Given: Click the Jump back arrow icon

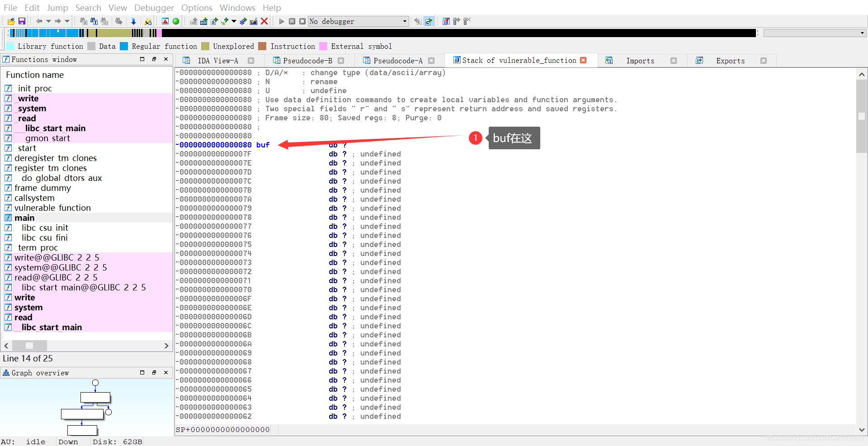Looking at the screenshot, I should point(39,21).
